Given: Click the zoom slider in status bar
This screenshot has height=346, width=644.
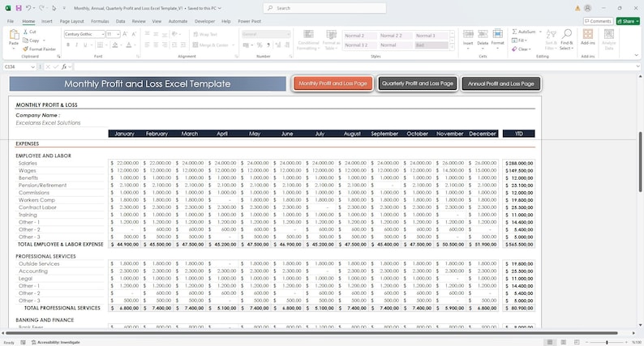Looking at the screenshot, I should pyautogui.click(x=607, y=342).
